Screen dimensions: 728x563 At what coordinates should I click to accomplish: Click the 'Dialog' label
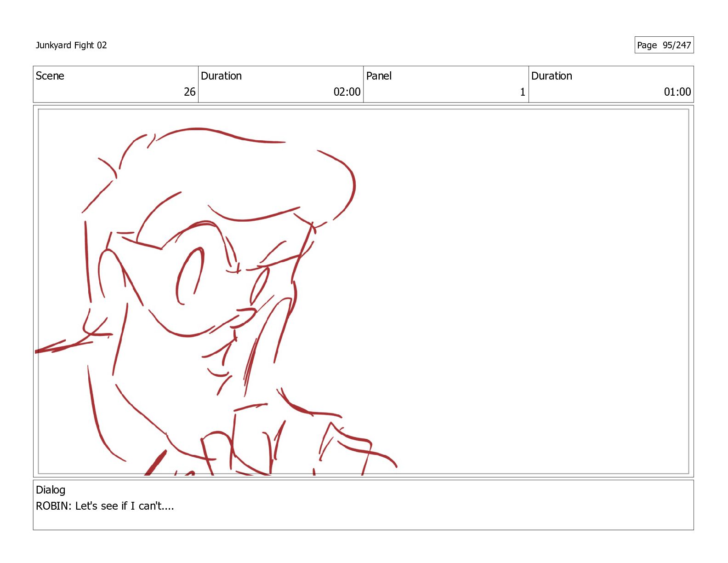(x=51, y=490)
